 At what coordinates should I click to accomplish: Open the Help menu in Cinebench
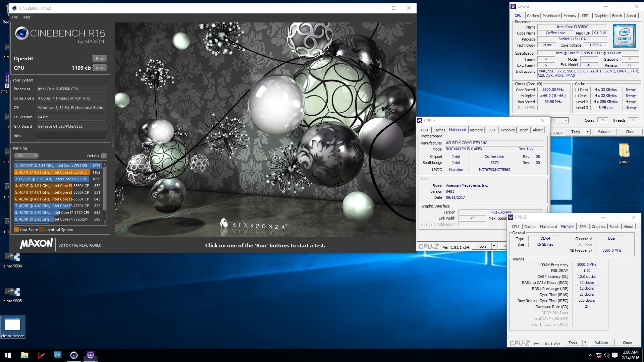(x=26, y=17)
